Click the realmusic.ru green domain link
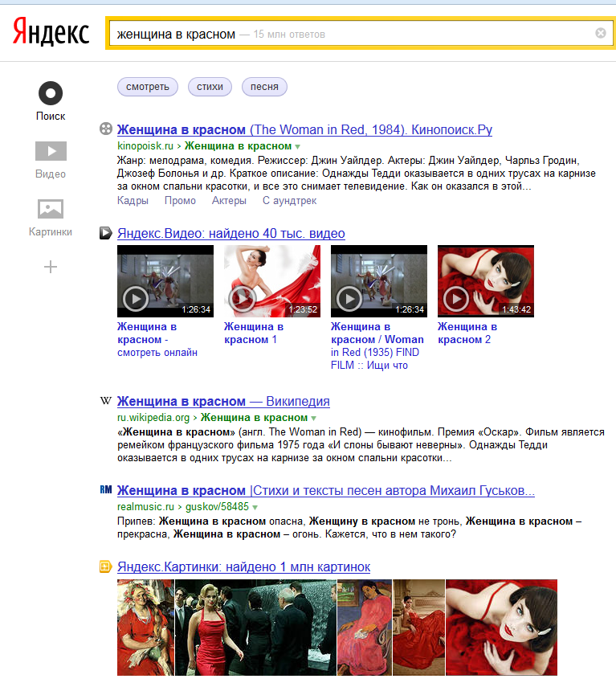 pyautogui.click(x=145, y=506)
